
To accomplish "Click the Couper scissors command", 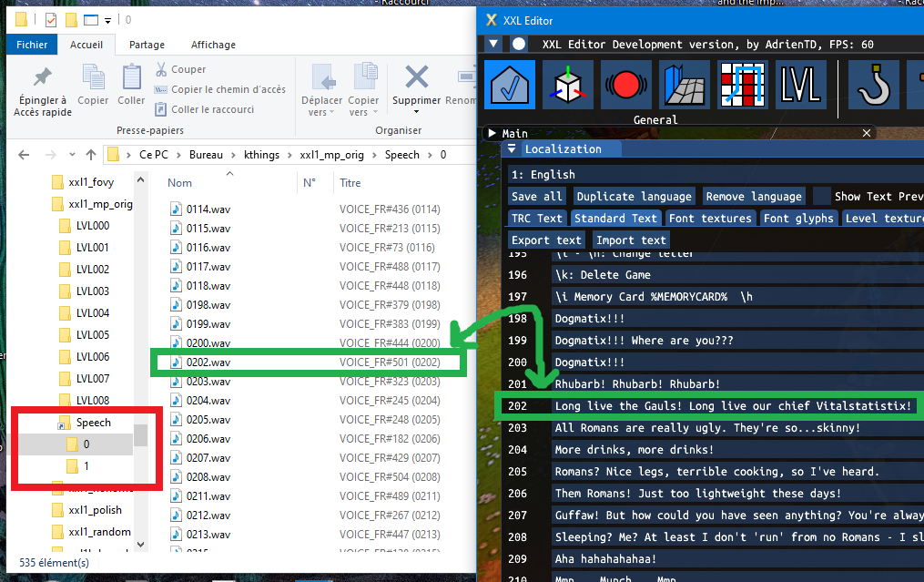I will point(181,69).
